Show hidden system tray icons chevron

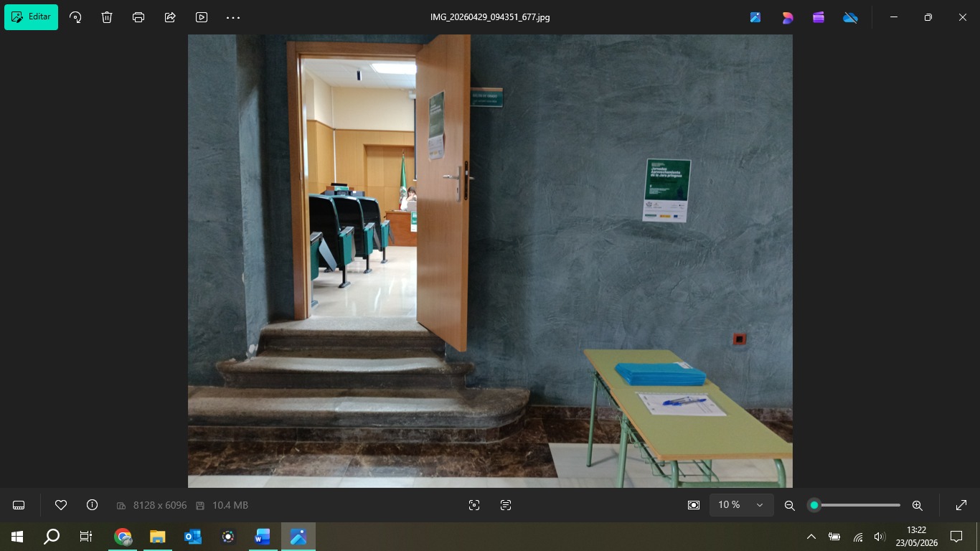(811, 537)
